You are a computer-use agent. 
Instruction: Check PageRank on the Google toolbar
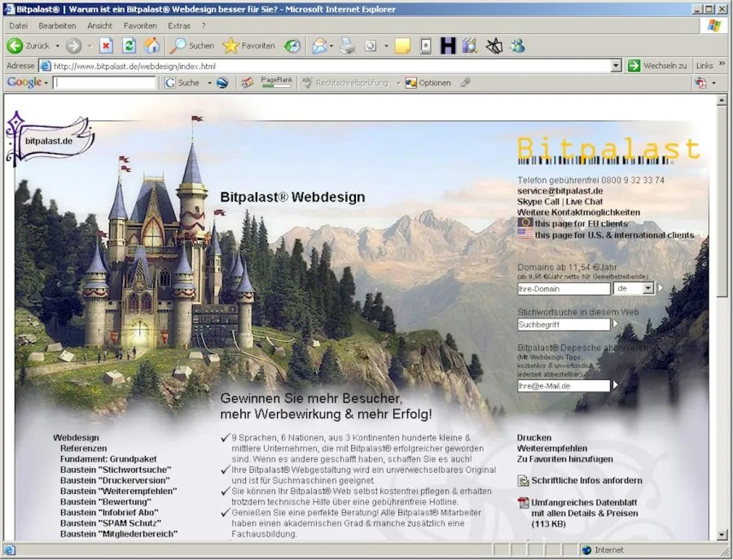pos(276,82)
